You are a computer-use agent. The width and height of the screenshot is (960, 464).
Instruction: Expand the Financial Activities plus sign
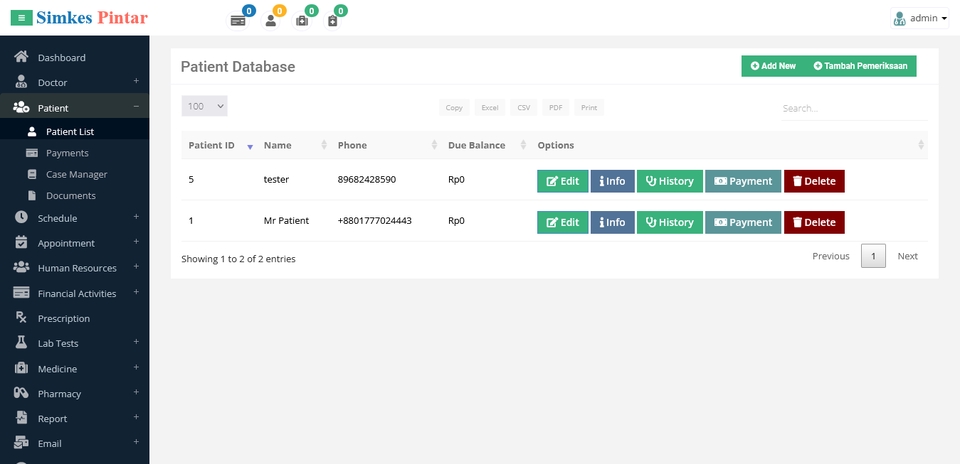136,292
